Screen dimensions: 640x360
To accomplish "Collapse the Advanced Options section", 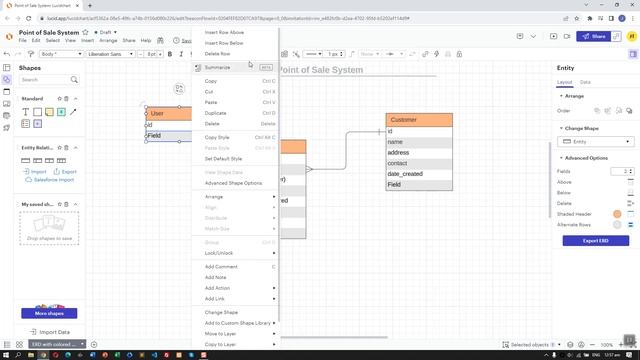I will pyautogui.click(x=561, y=158).
